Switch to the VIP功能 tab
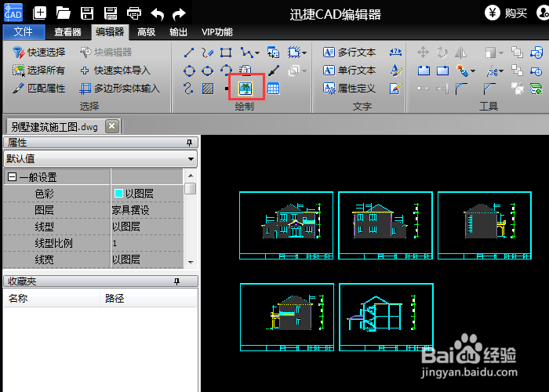 tap(216, 32)
